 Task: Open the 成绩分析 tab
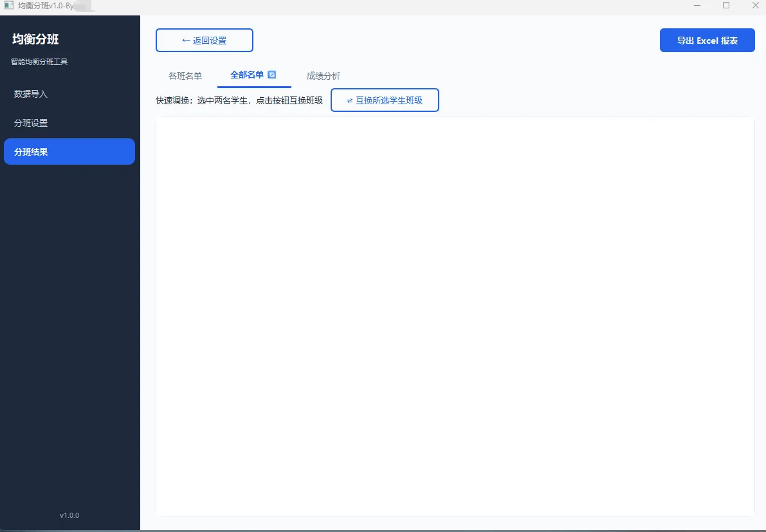(x=324, y=76)
